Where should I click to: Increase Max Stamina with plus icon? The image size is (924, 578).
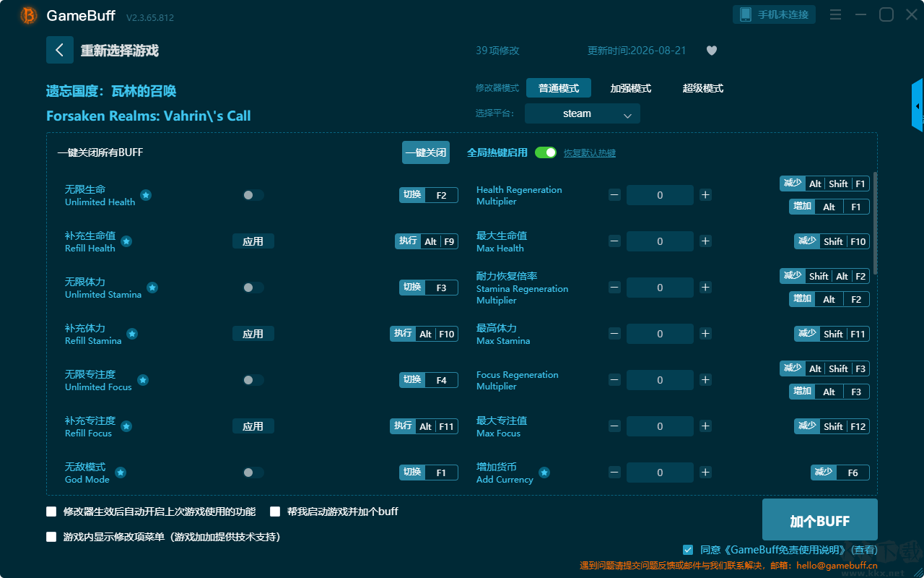[x=705, y=334]
